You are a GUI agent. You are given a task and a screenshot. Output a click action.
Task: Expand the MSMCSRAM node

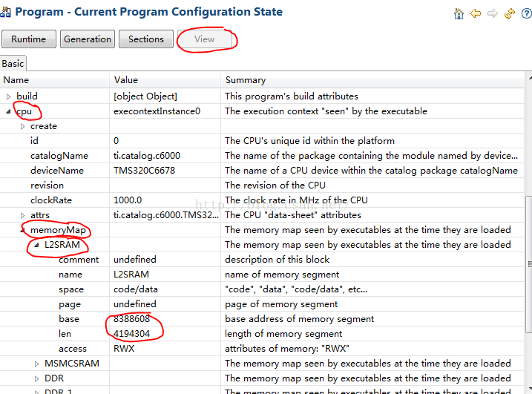[x=37, y=364]
